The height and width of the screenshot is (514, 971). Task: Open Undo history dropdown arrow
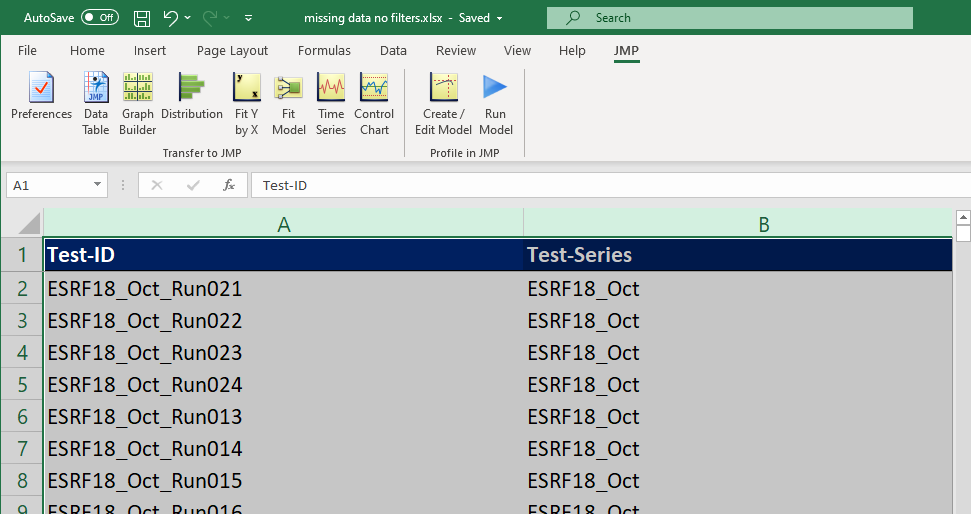tap(189, 18)
